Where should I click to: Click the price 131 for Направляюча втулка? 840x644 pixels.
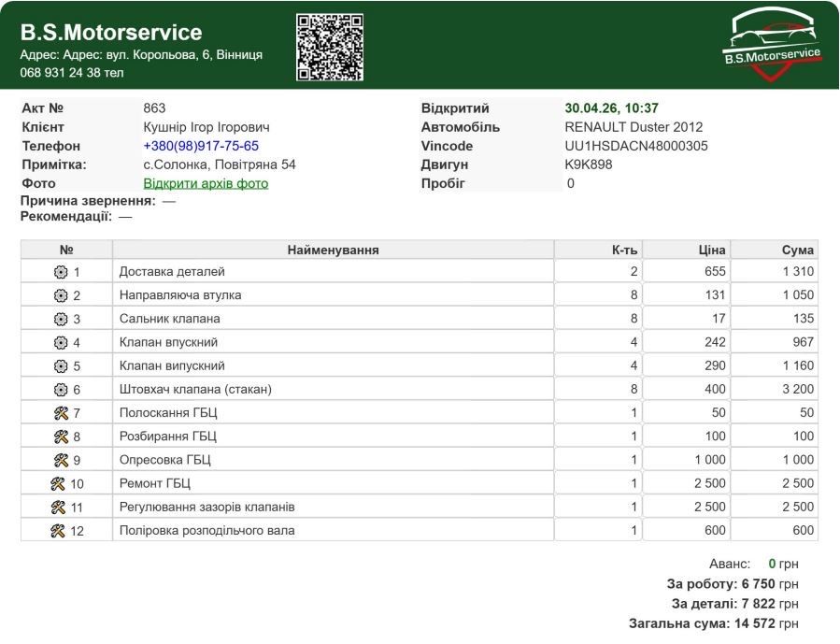pyautogui.click(x=715, y=295)
